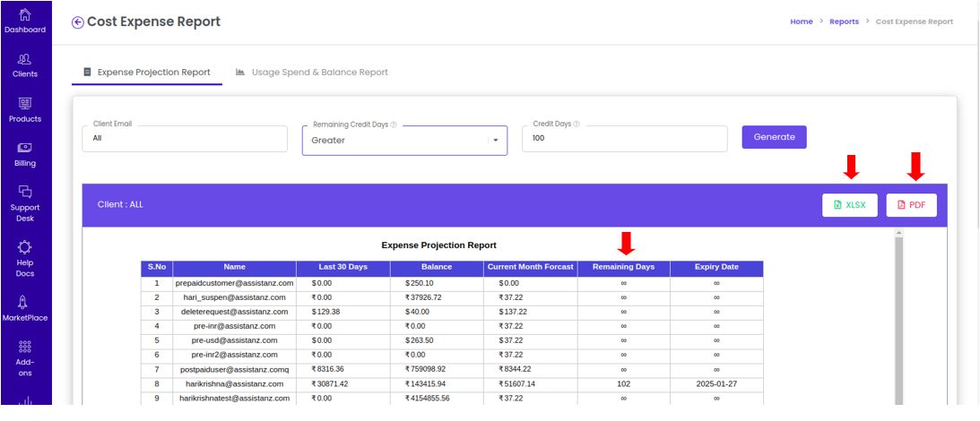
Task: Go to Home breadcrumb link
Action: [x=802, y=21]
